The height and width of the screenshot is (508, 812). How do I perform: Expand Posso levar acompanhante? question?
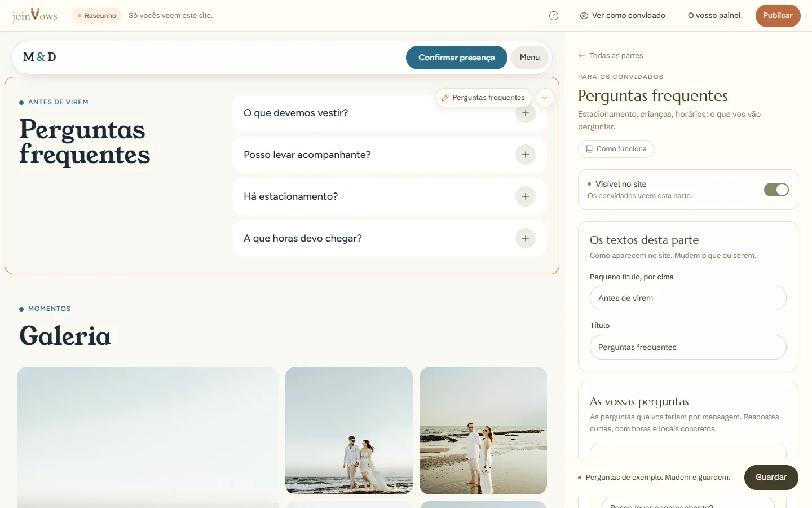[389, 155]
